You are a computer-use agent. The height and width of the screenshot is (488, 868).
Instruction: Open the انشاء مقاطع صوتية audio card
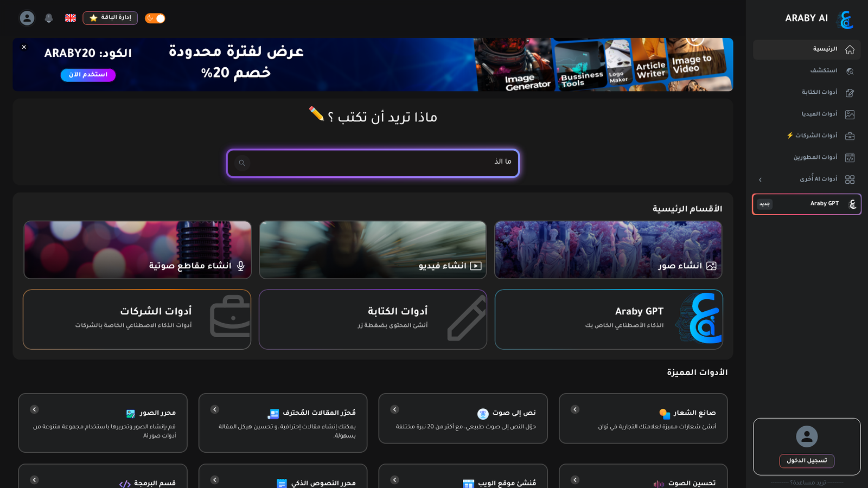(x=137, y=249)
